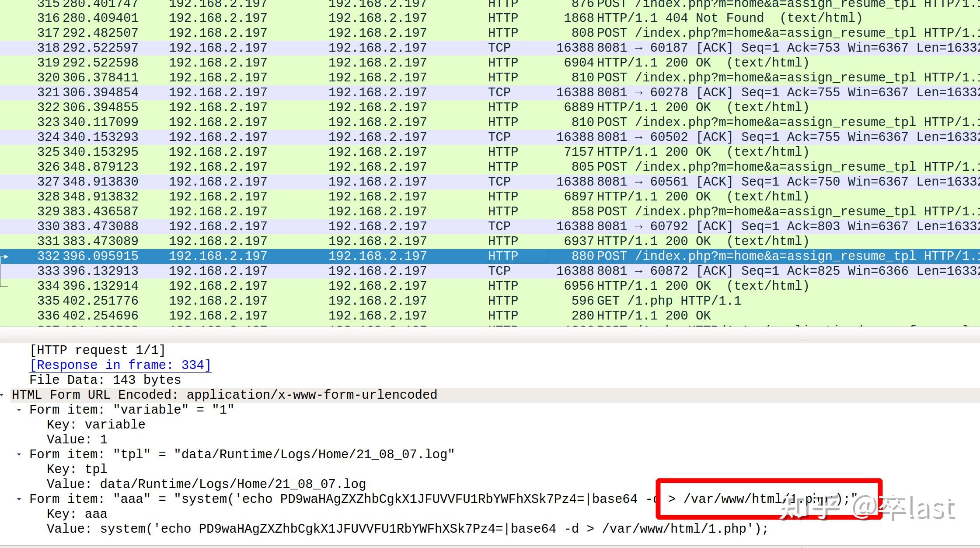
Task: Select the Key: aaa detail line
Action: 77,514
